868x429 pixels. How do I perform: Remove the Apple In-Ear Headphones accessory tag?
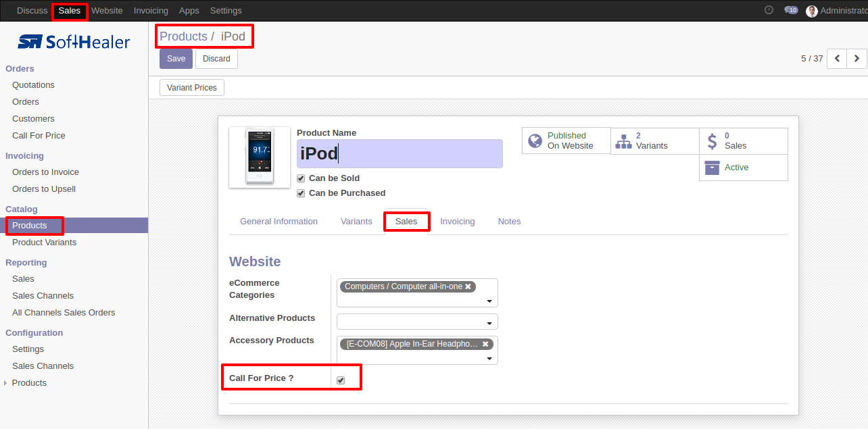(x=485, y=344)
